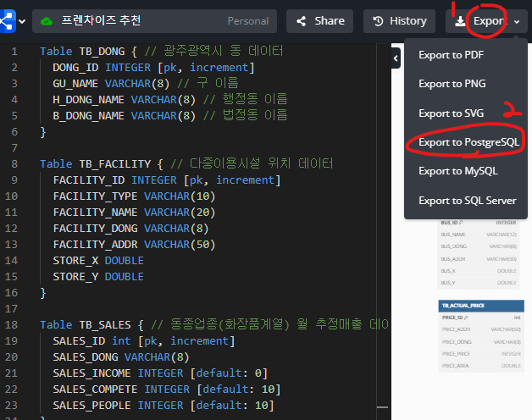Click the SALES_COMPETE INTEGER line
532x420 pixels.
point(167,390)
